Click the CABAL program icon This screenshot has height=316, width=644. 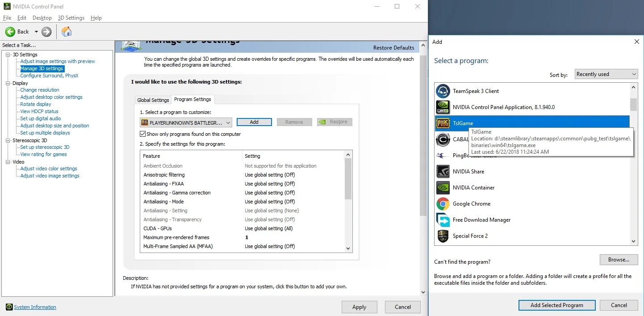coord(443,139)
